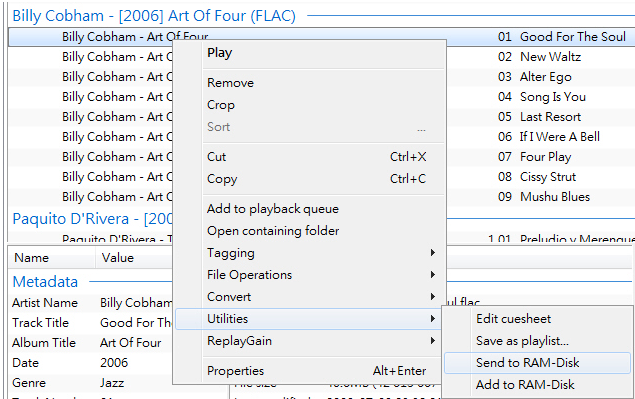The height and width of the screenshot is (399, 635).
Task: Click the Name column header
Action: (51, 258)
